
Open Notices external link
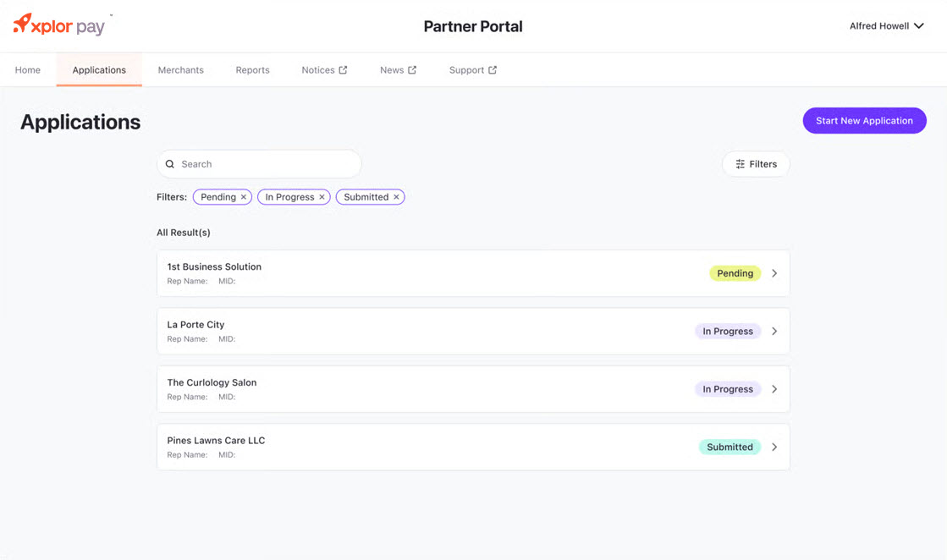tap(324, 70)
